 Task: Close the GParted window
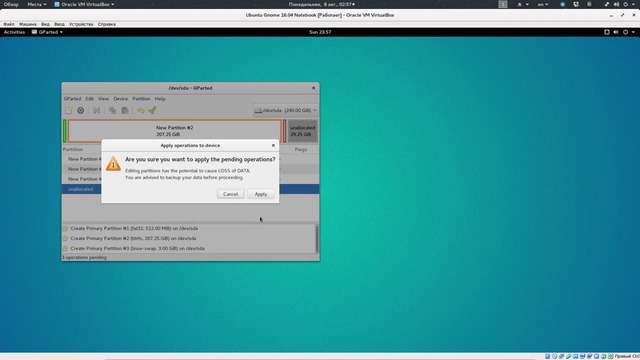click(x=313, y=88)
